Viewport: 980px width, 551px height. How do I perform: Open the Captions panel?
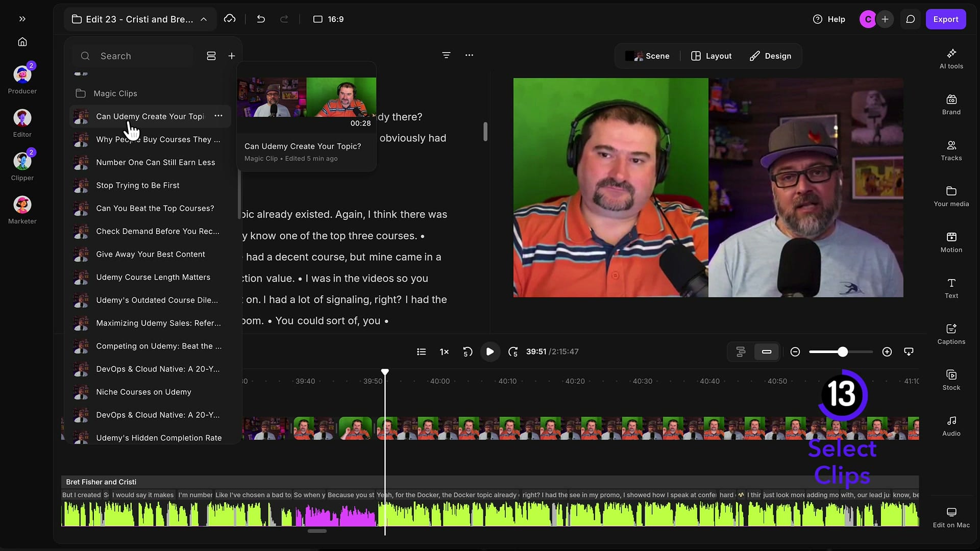click(951, 334)
